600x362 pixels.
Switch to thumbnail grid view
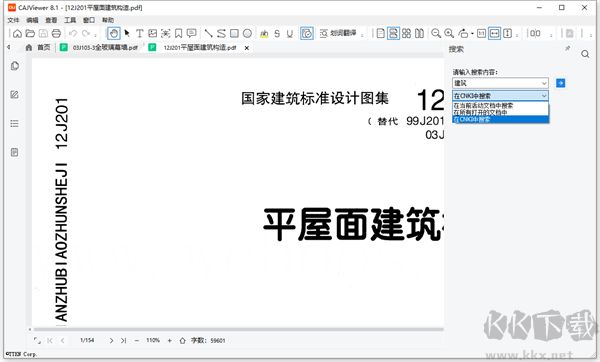coord(406,34)
